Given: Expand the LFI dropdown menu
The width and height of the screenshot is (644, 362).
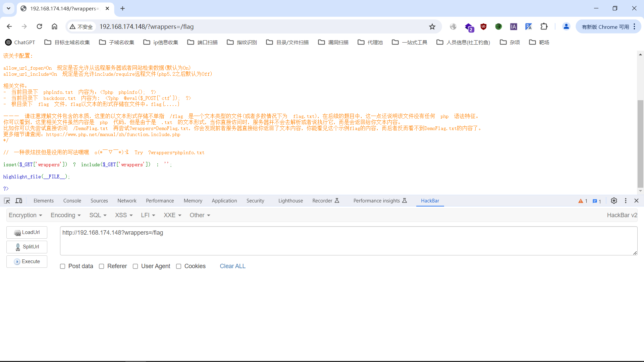Looking at the screenshot, I should click(148, 215).
